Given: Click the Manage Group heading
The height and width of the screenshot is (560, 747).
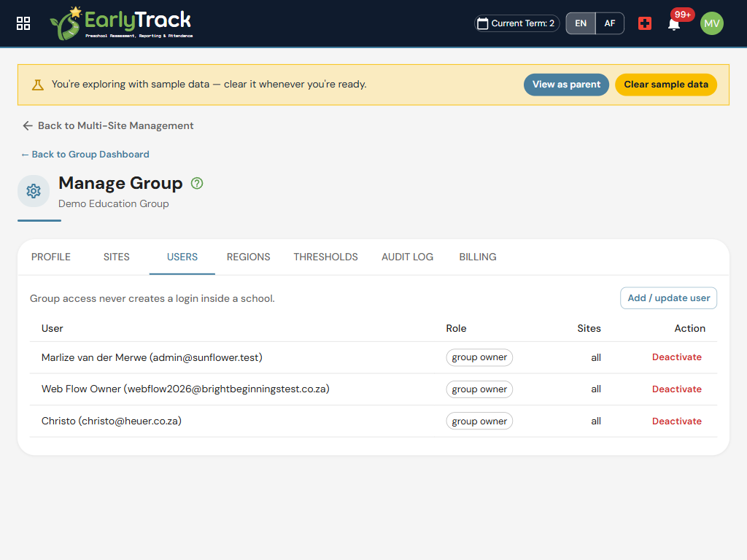Looking at the screenshot, I should tap(120, 183).
